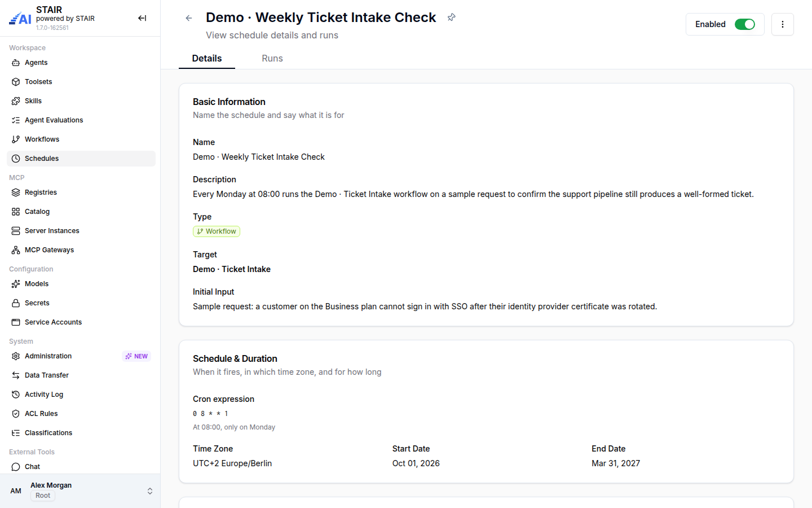Image resolution: width=812 pixels, height=508 pixels.
Task: Click the Name value 'Demo · Weekly Ticket Intake Check'
Action: tap(259, 157)
